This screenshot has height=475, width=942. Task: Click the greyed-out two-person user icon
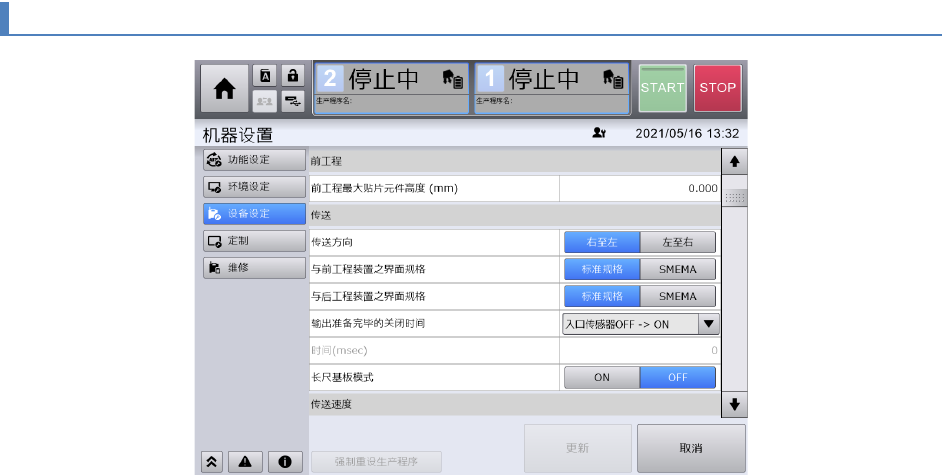(x=264, y=101)
